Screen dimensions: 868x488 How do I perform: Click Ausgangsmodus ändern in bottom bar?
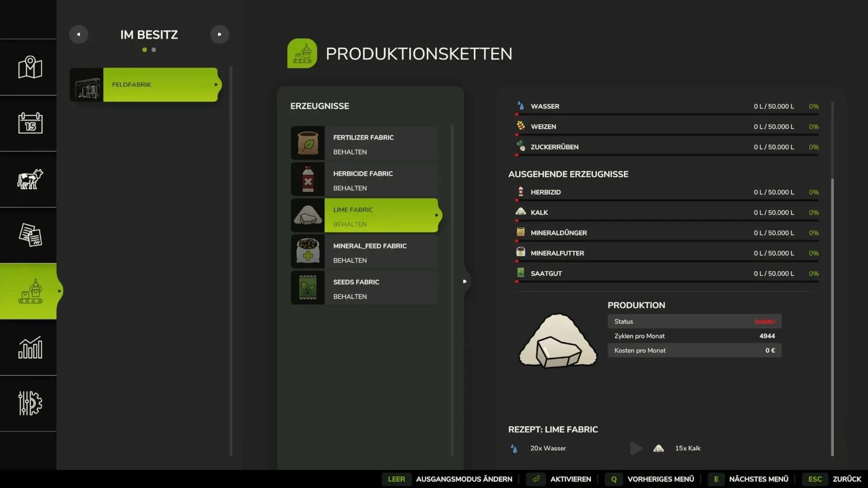[x=464, y=479]
